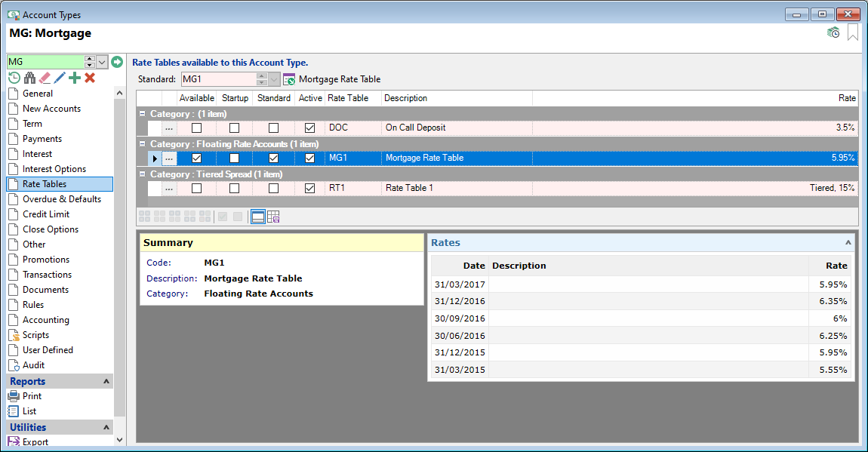The image size is (868, 452).
Task: Click into the Standard MG1 field
Action: 219,79
